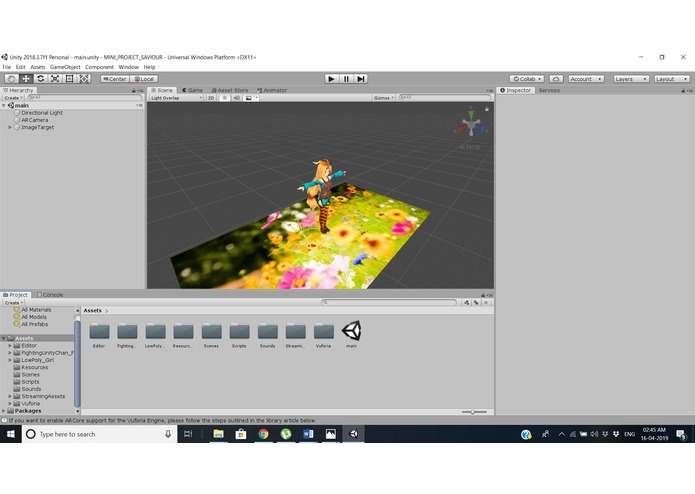Click the orientation gizmo in Scene view

[471, 125]
